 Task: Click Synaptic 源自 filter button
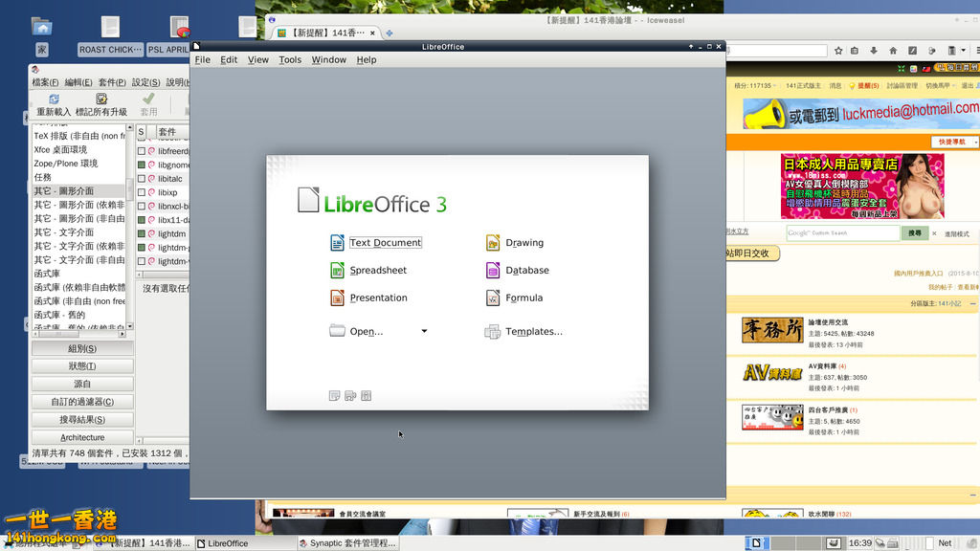tap(82, 384)
